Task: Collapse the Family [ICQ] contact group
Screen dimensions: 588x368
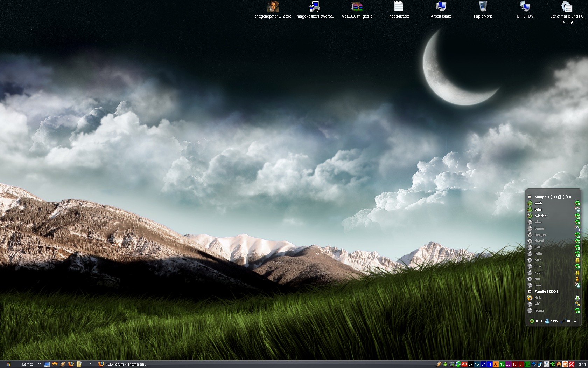Action: (x=530, y=292)
